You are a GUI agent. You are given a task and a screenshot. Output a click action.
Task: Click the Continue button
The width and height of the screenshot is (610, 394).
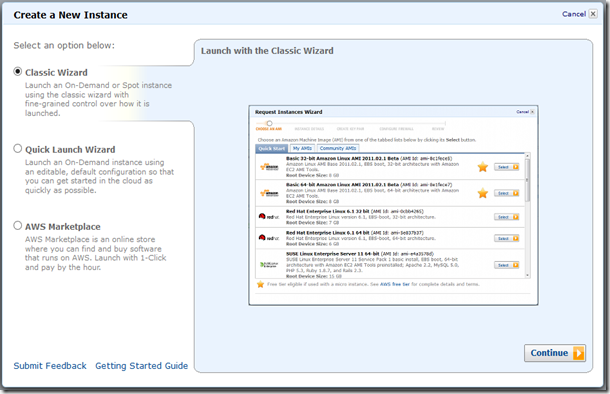(x=555, y=353)
